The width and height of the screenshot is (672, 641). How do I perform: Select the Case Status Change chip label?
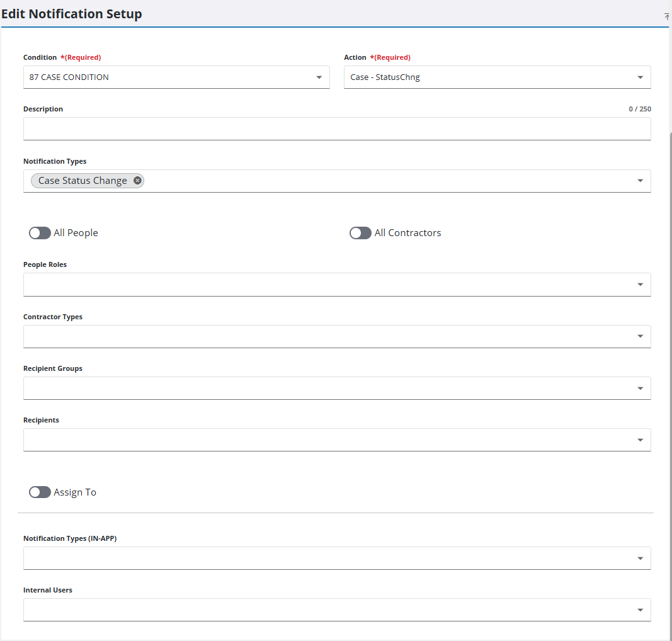[83, 180]
